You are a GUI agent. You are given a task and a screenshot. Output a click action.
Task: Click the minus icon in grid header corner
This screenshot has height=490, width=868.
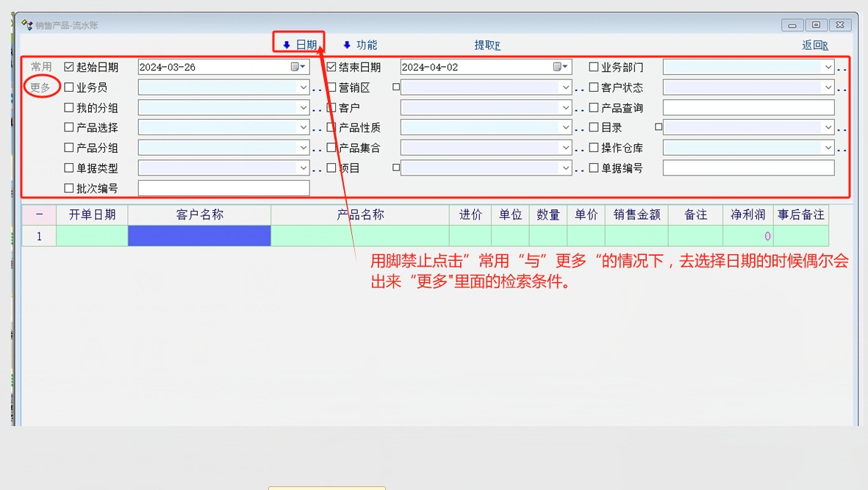click(x=39, y=215)
